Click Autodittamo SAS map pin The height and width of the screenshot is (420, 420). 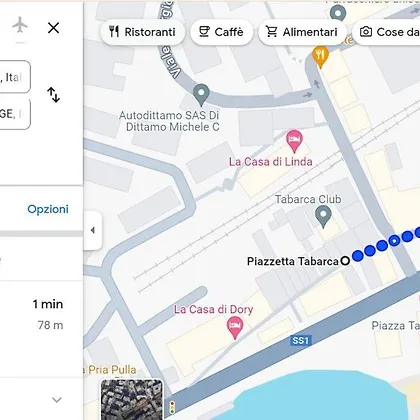tap(201, 95)
